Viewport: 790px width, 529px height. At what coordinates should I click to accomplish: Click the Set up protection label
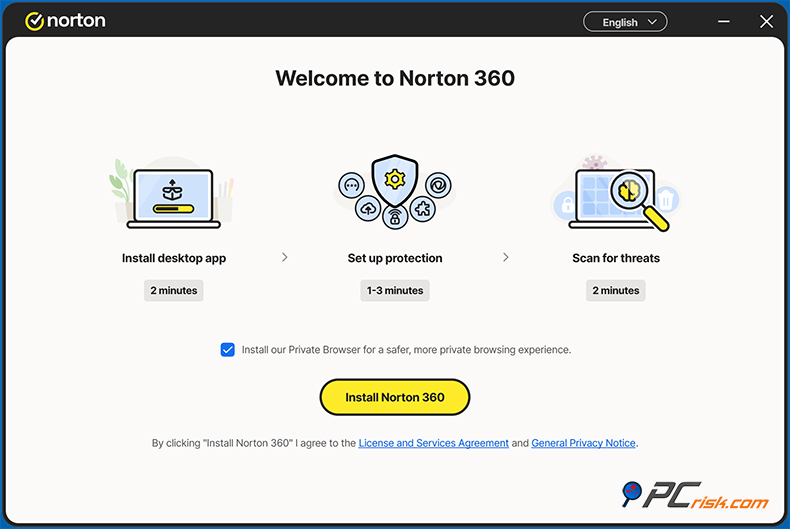pos(395,258)
